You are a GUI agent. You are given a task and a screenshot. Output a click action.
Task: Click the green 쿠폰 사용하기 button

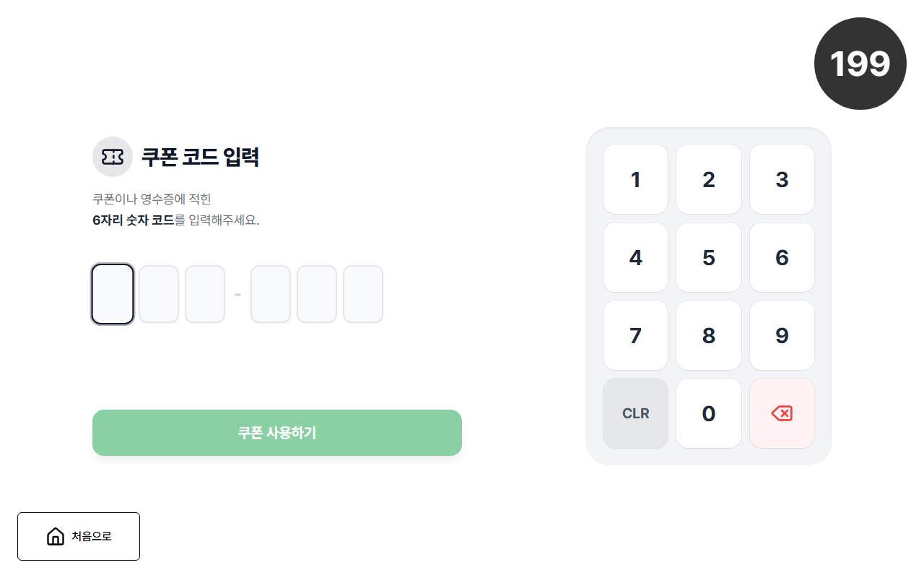click(277, 433)
